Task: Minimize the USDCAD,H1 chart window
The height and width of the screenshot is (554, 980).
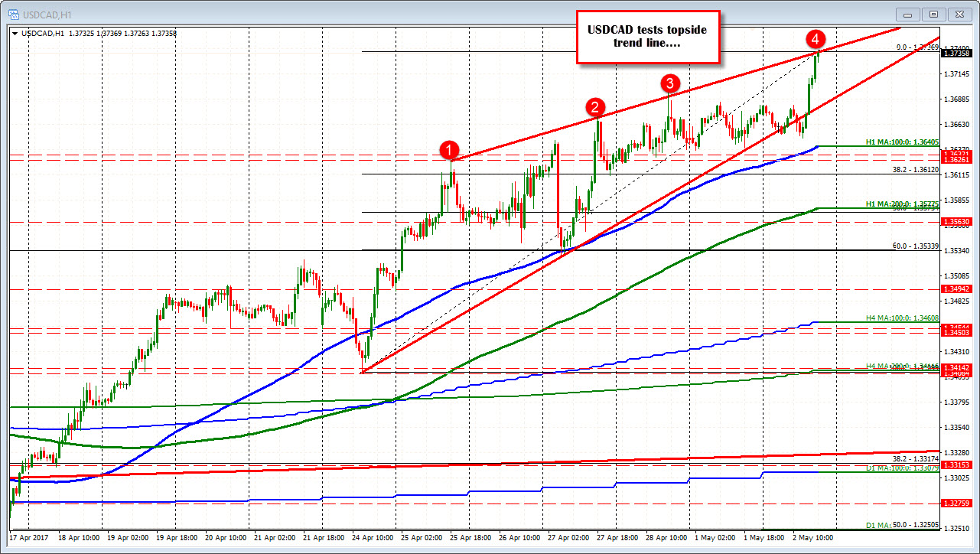Action: click(908, 14)
